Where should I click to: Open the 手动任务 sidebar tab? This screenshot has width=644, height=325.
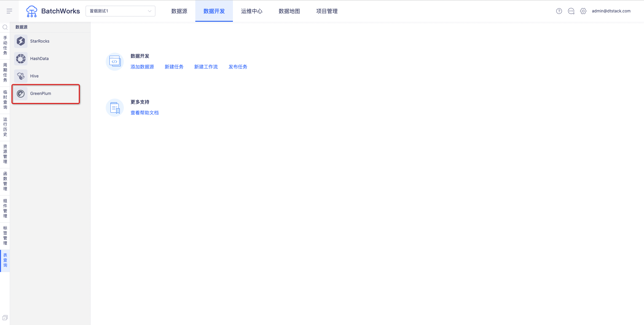(5, 45)
